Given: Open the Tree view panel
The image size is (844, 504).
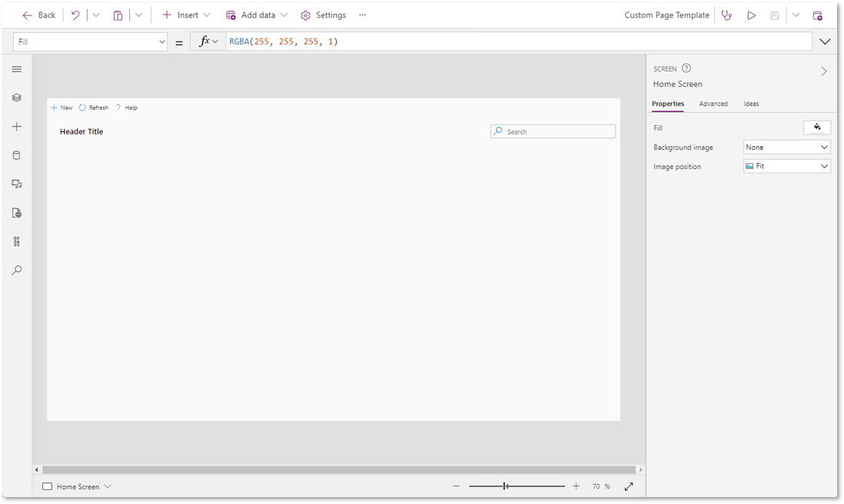Looking at the screenshot, I should pos(16,98).
